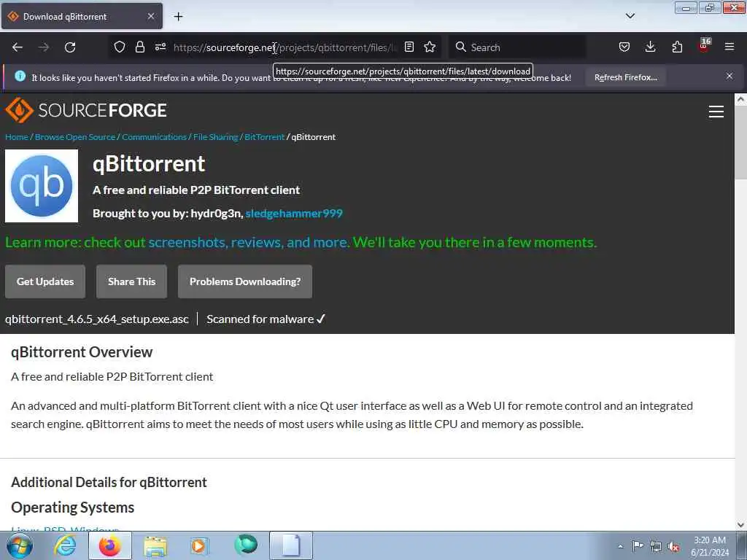Click the Get Updates button
Image resolution: width=747 pixels, height=560 pixels.
tap(45, 281)
